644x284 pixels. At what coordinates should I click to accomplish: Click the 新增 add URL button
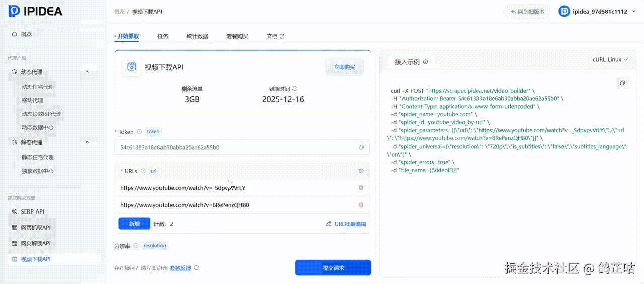coord(134,224)
